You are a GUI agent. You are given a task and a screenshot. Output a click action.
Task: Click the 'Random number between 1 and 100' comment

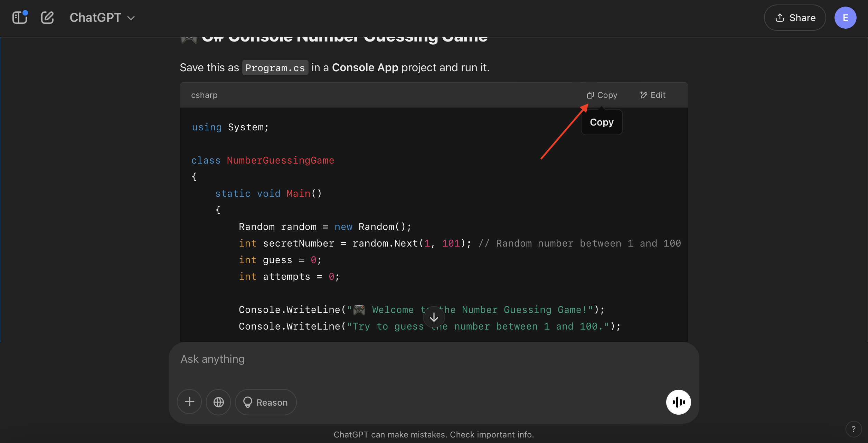(579, 243)
